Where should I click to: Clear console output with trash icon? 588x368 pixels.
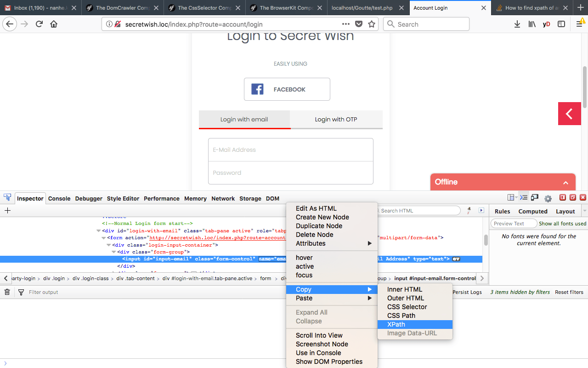tap(7, 292)
